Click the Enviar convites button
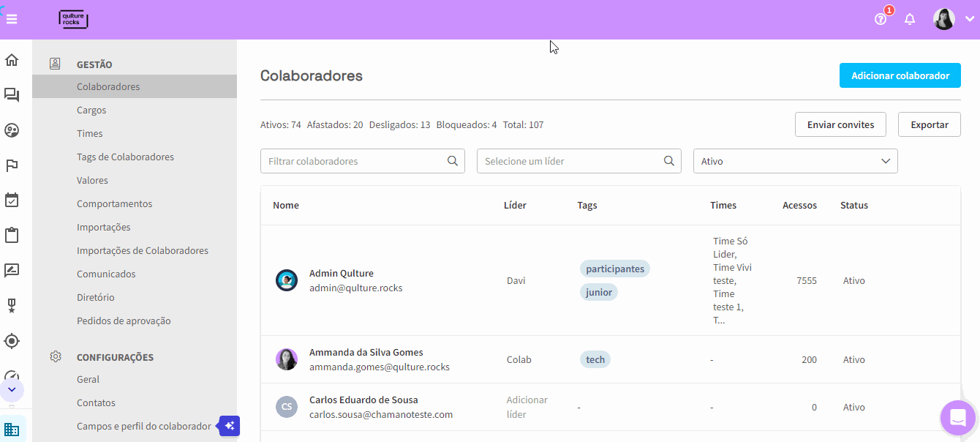Screen dimensions: 980x442 point(840,124)
